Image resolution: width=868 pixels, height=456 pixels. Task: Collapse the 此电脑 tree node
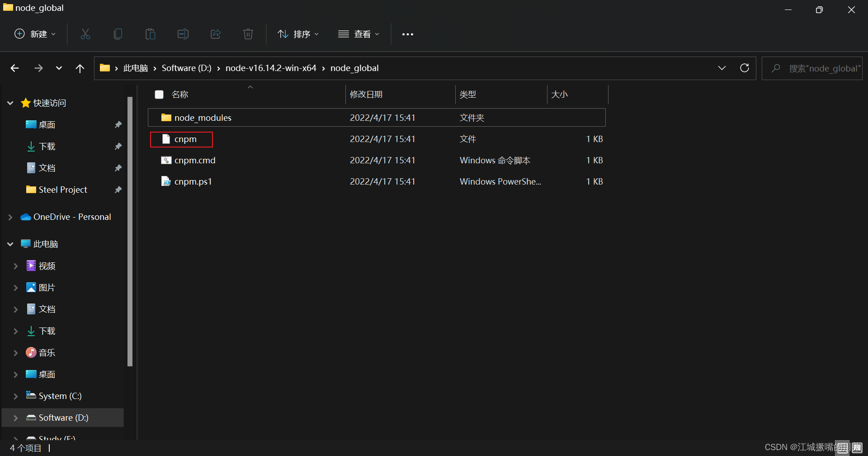click(10, 244)
